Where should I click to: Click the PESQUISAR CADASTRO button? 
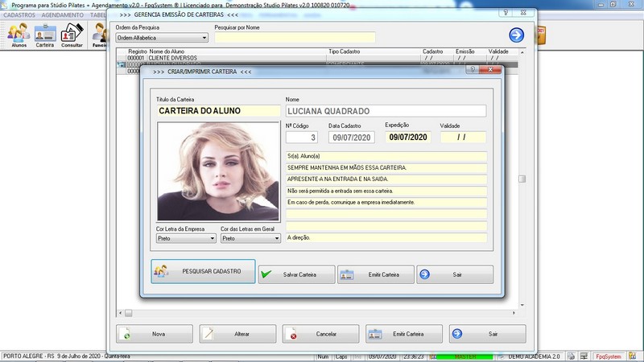point(203,271)
